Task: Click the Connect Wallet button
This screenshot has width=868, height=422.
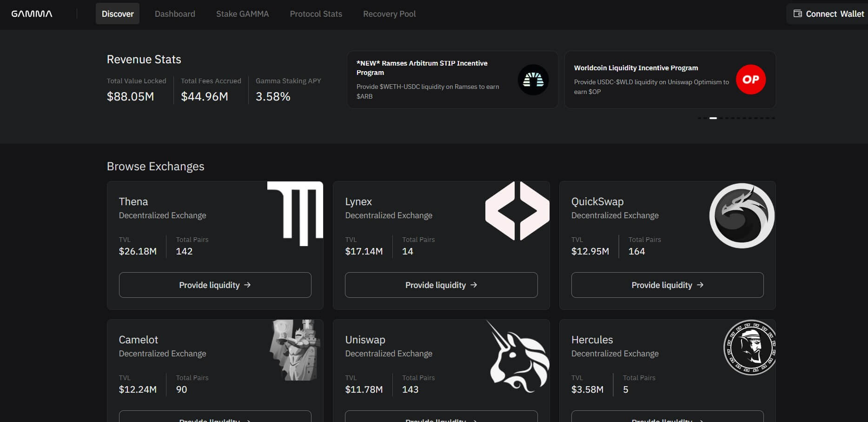Action: (828, 14)
